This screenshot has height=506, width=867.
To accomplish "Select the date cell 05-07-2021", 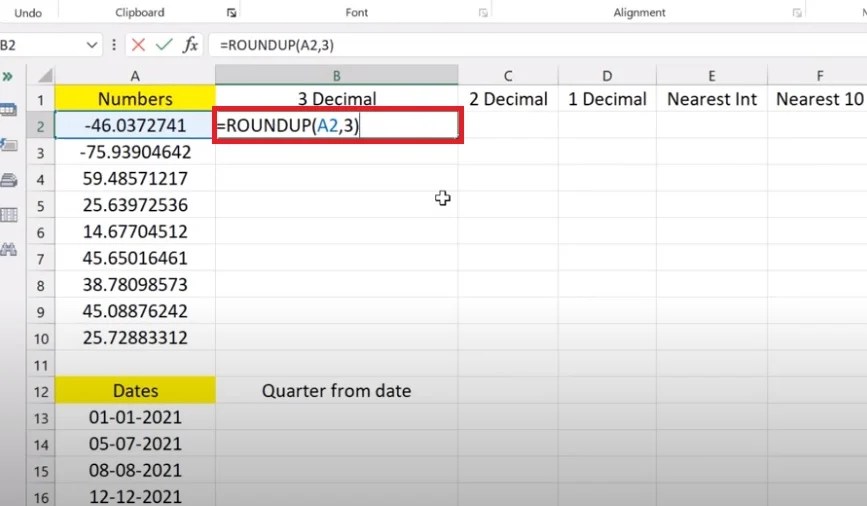I will [x=135, y=444].
